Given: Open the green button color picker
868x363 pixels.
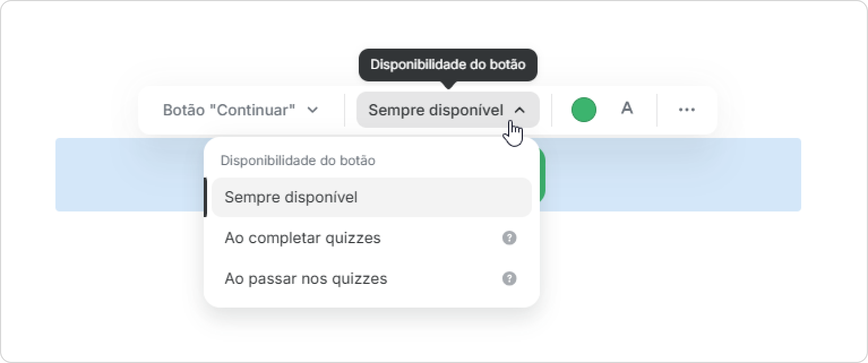Looking at the screenshot, I should click(x=583, y=110).
